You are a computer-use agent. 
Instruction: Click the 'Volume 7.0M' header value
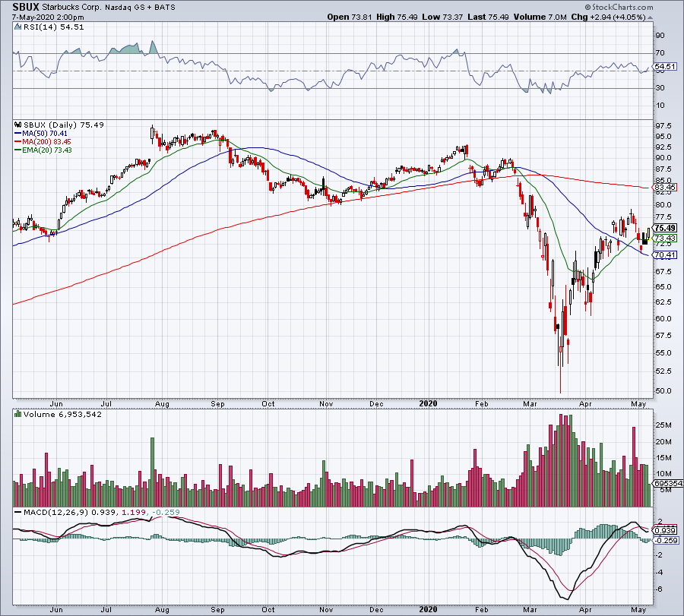point(540,17)
